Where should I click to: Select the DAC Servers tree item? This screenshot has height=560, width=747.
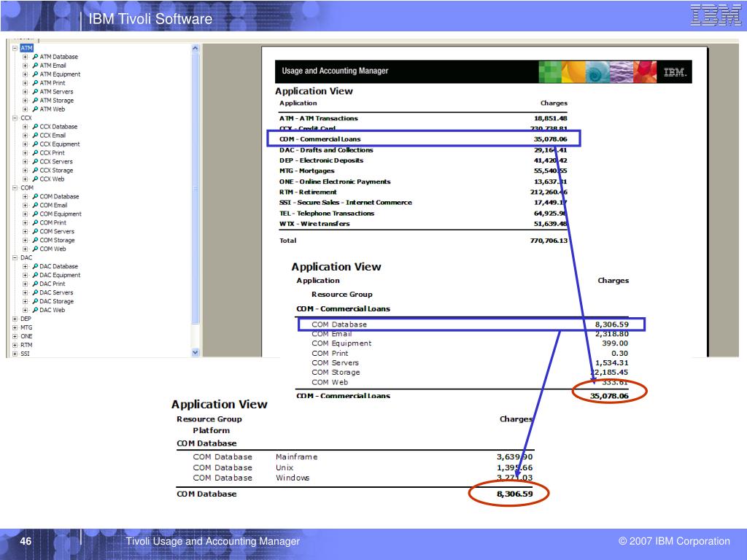tap(56, 292)
